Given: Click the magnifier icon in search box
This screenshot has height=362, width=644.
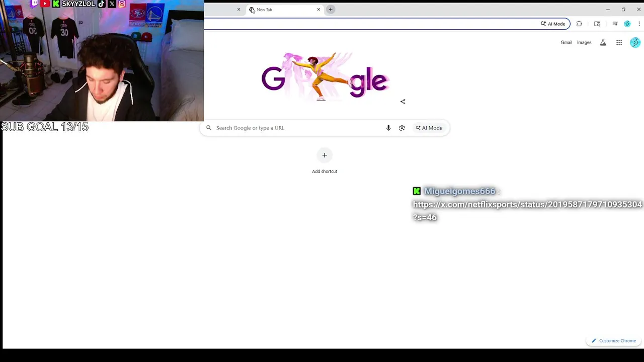Looking at the screenshot, I should (209, 128).
